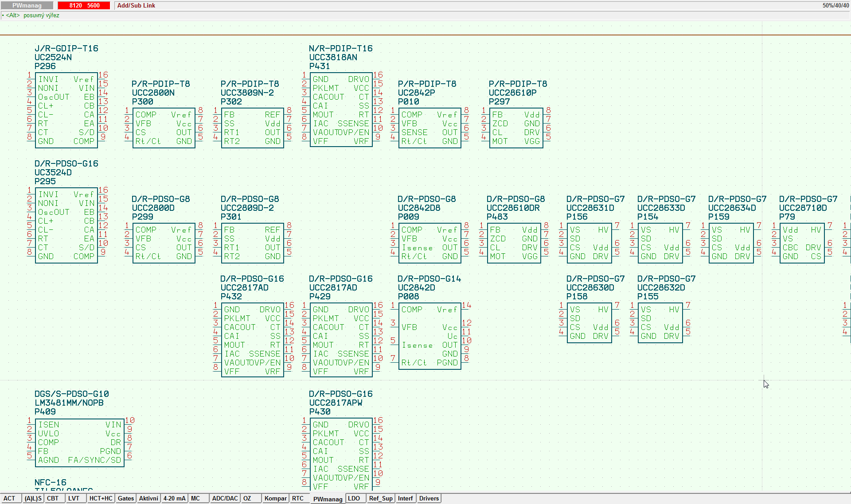This screenshot has height=504, width=851.
Task: Click the Kompar tab
Action: pos(276,499)
